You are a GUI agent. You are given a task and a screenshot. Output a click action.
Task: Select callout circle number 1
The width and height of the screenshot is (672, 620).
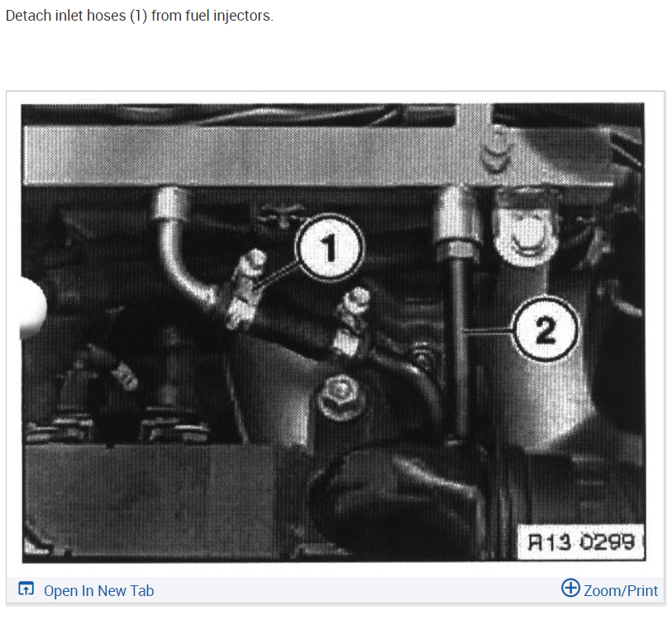[x=329, y=247]
